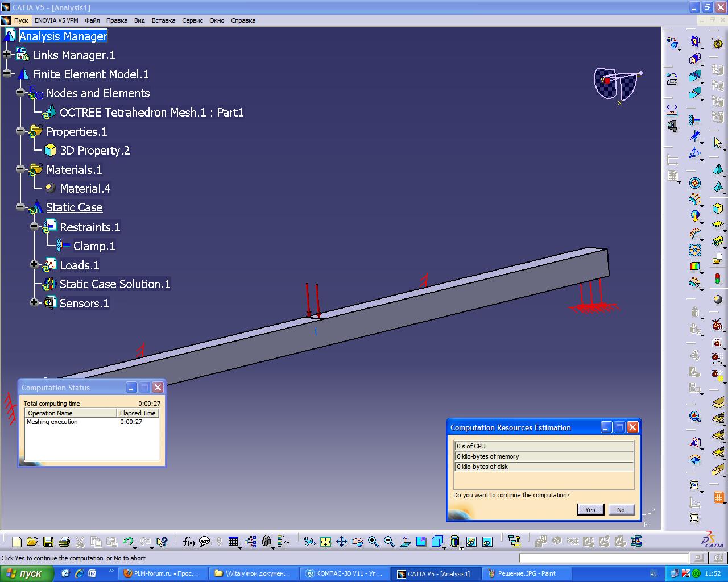This screenshot has height=582, width=728.
Task: What's This help pointer icon
Action: tap(162, 542)
